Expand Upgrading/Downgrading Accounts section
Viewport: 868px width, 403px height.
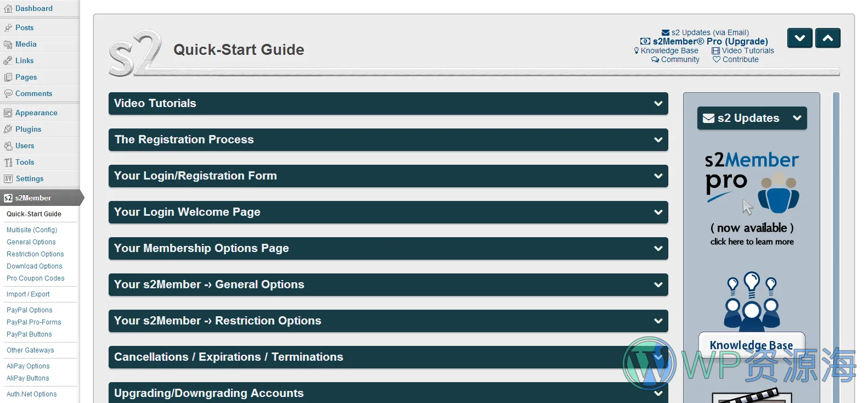pyautogui.click(x=388, y=393)
